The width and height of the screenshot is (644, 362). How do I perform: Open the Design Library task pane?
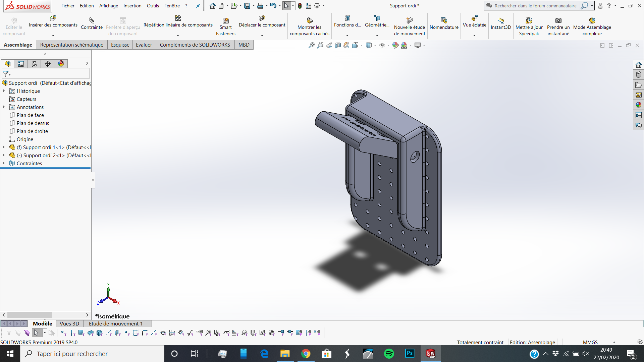point(638,75)
